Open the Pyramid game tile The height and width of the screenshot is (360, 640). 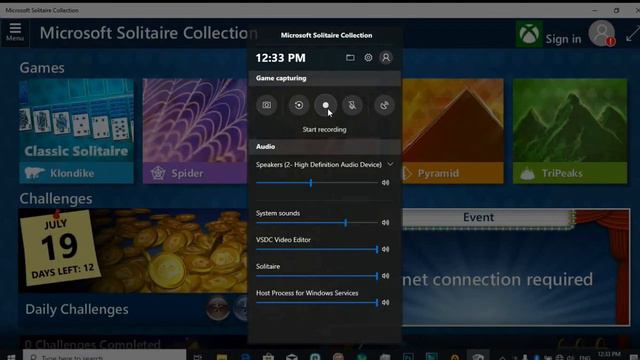click(453, 131)
